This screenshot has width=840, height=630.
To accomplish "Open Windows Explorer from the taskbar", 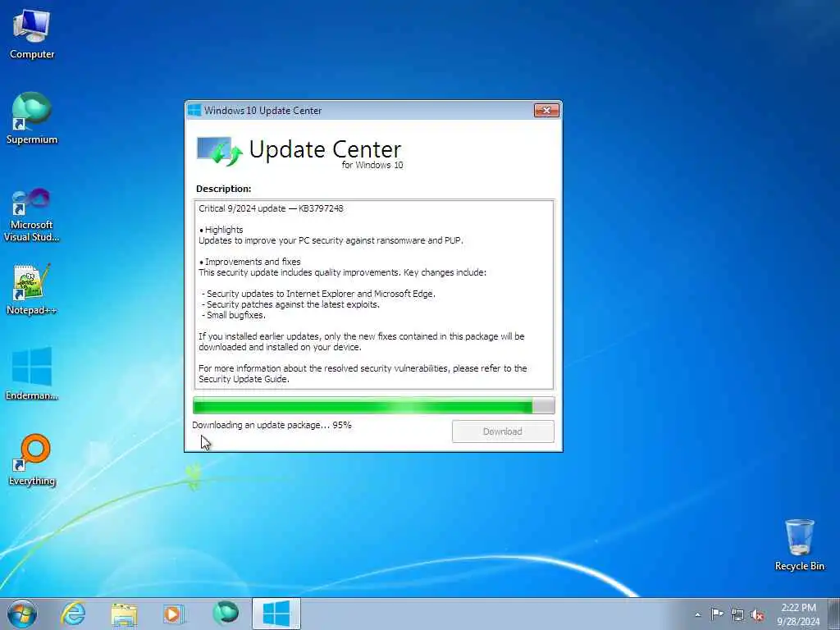I will pos(124,614).
